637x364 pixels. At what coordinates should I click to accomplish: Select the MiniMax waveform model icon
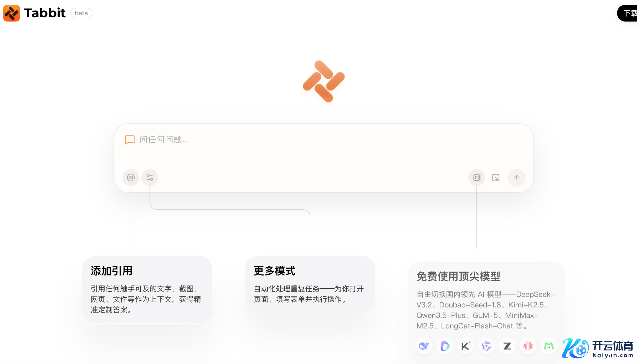point(528,346)
